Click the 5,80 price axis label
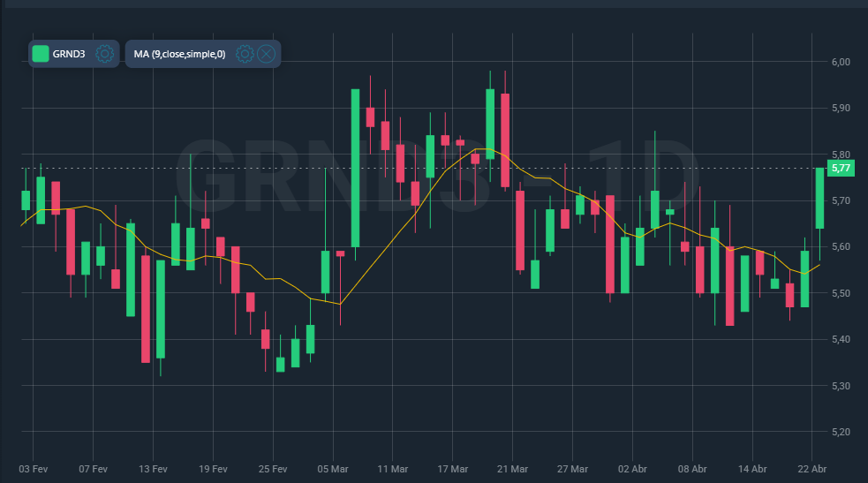This screenshot has width=868, height=483. click(x=841, y=155)
